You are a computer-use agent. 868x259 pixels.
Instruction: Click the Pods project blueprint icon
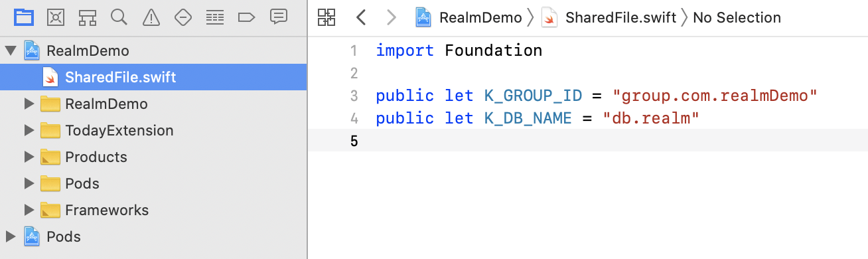point(32,236)
